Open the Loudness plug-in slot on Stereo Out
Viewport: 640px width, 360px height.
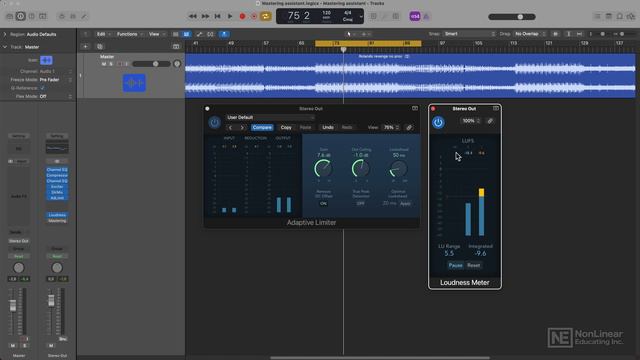click(57, 215)
